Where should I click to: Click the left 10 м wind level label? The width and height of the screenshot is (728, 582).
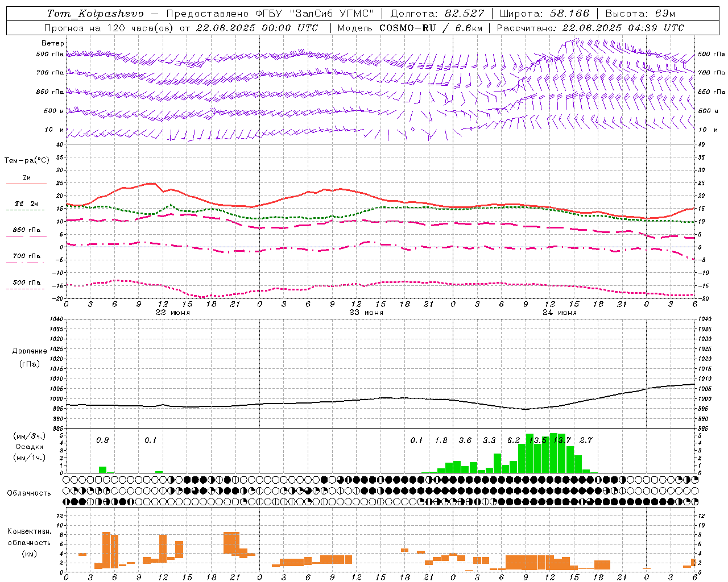(54, 130)
